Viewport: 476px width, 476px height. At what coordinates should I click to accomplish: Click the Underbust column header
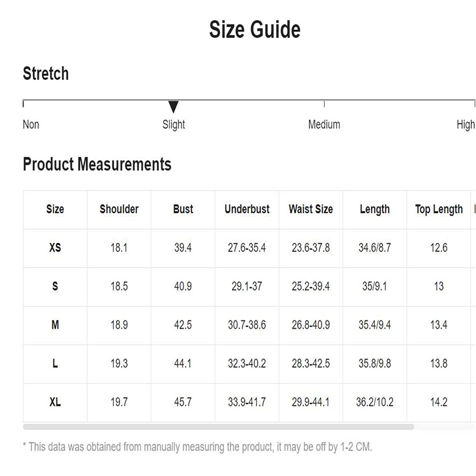point(247,209)
